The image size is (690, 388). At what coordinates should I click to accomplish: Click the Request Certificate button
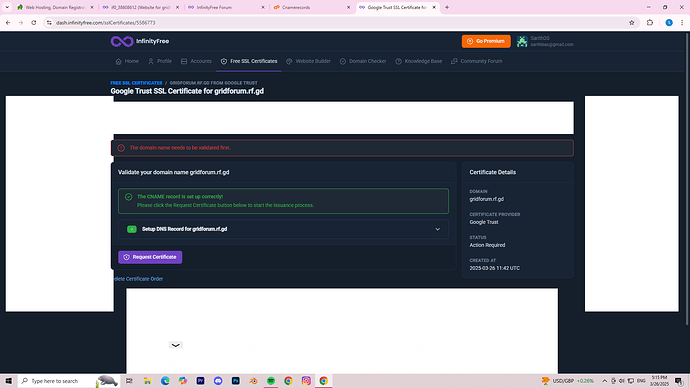(150, 257)
